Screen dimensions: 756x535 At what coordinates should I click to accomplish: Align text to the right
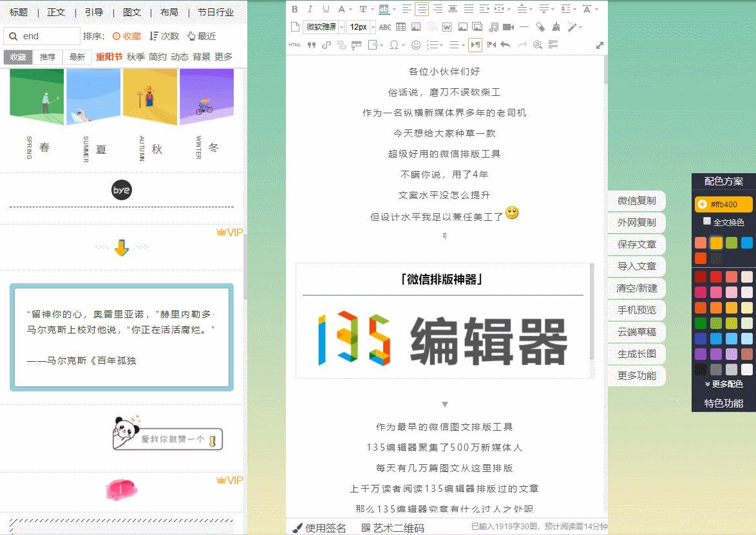(438, 9)
